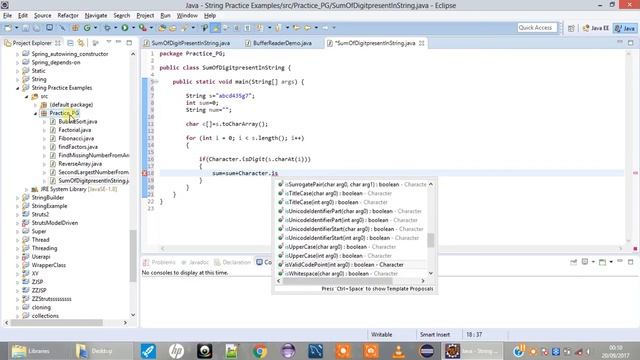Open the dropdown next to New icon

[16, 28]
